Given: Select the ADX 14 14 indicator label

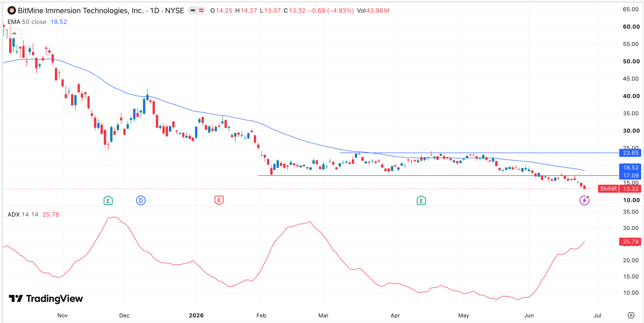Looking at the screenshot, I should click(x=23, y=215).
